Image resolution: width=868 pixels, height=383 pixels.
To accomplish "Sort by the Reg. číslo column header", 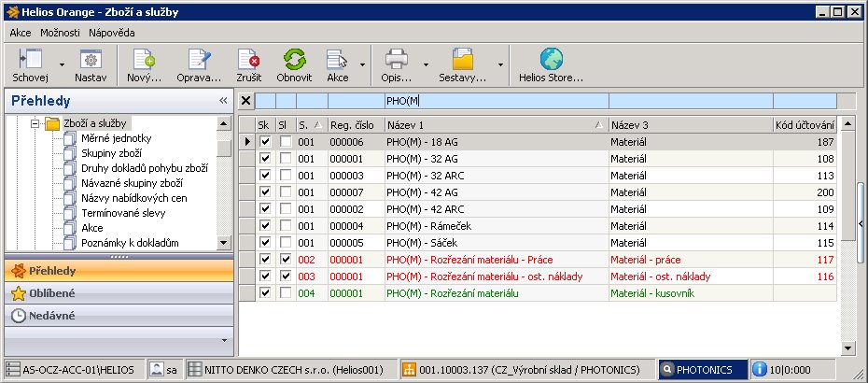I will (356, 125).
